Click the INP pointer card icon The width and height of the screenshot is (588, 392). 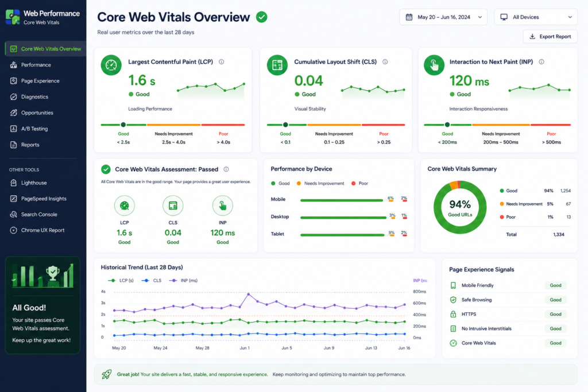434,65
